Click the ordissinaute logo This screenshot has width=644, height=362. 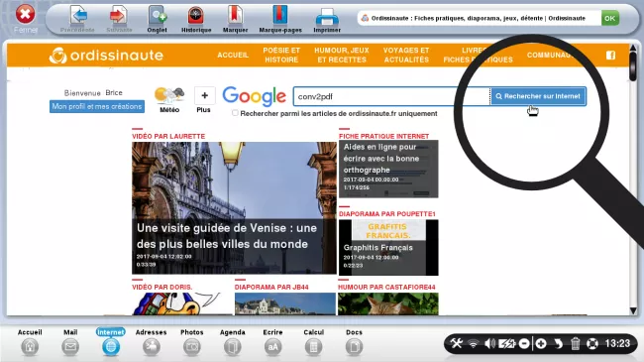tap(106, 56)
